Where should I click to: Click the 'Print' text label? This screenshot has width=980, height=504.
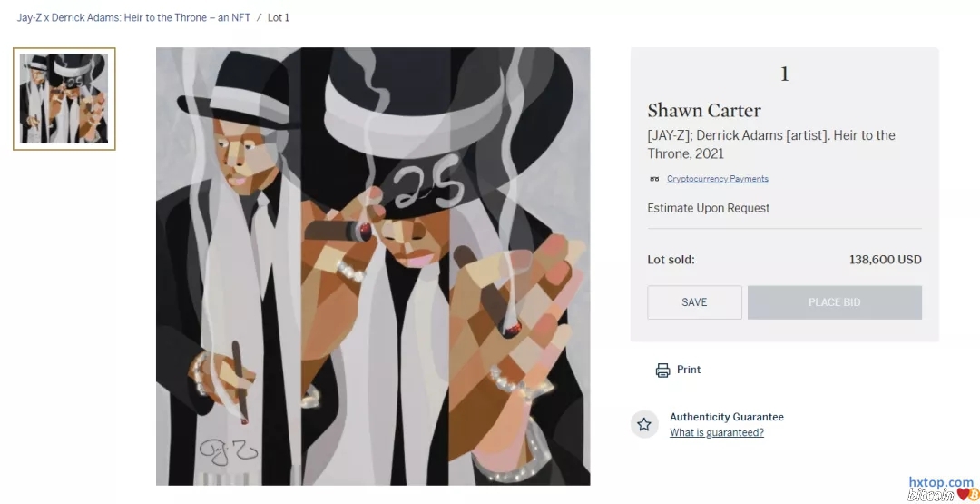(x=689, y=370)
